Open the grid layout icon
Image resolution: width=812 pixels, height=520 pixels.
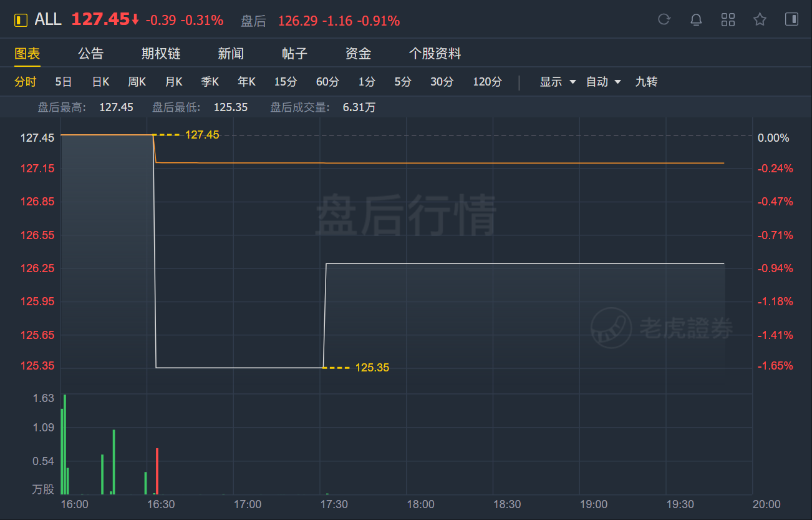tap(728, 19)
